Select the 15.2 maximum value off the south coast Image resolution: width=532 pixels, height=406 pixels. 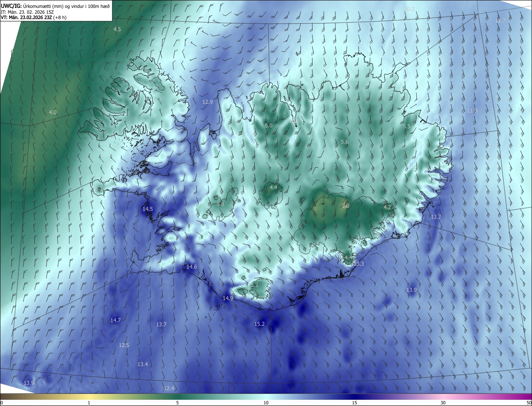259,324
